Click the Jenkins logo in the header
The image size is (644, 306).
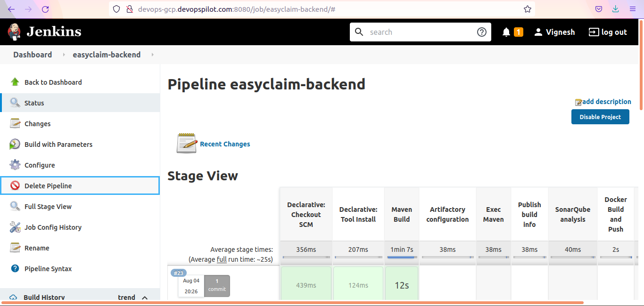coord(44,32)
